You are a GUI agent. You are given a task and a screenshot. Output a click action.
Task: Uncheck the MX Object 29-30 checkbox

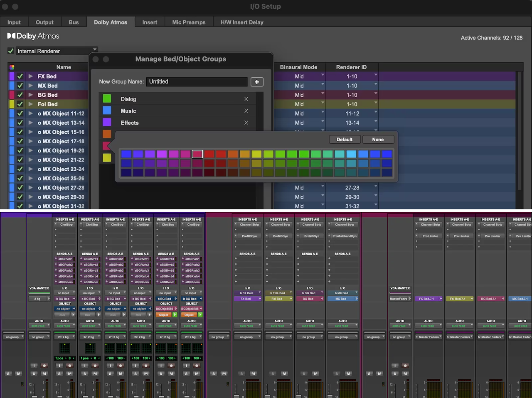coord(20,197)
